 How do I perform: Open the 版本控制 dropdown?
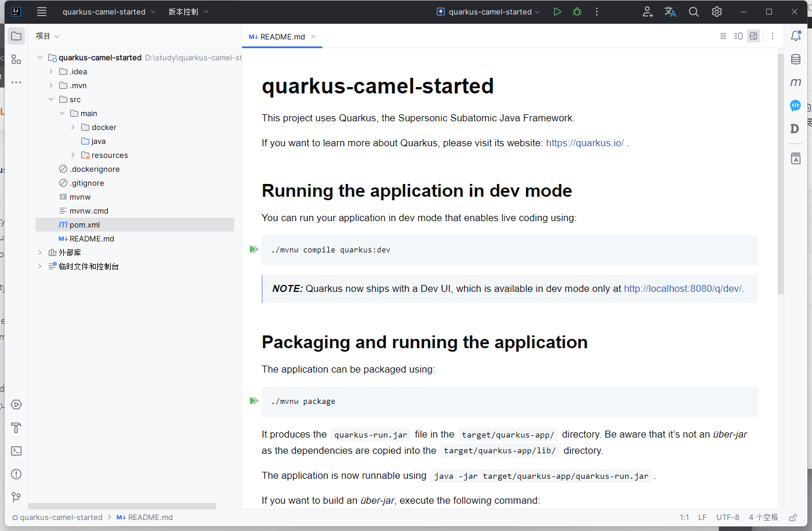coord(188,12)
